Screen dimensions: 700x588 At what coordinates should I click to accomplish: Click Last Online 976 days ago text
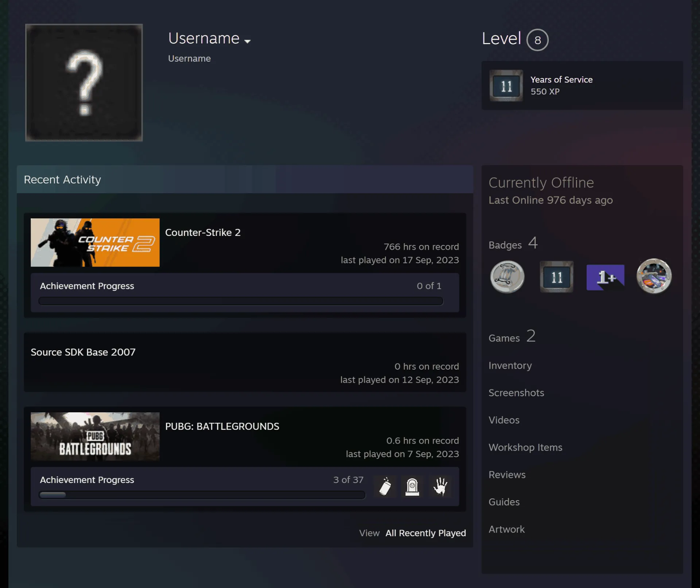[551, 200]
